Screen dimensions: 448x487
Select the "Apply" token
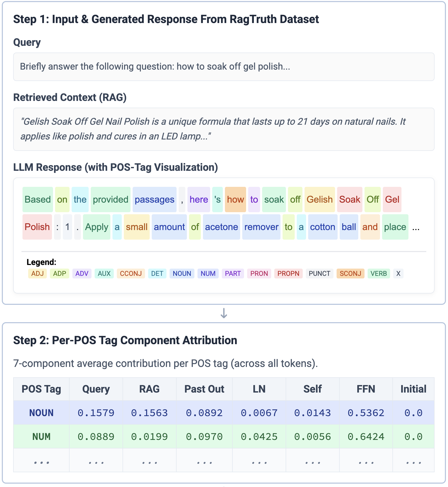coord(96,227)
